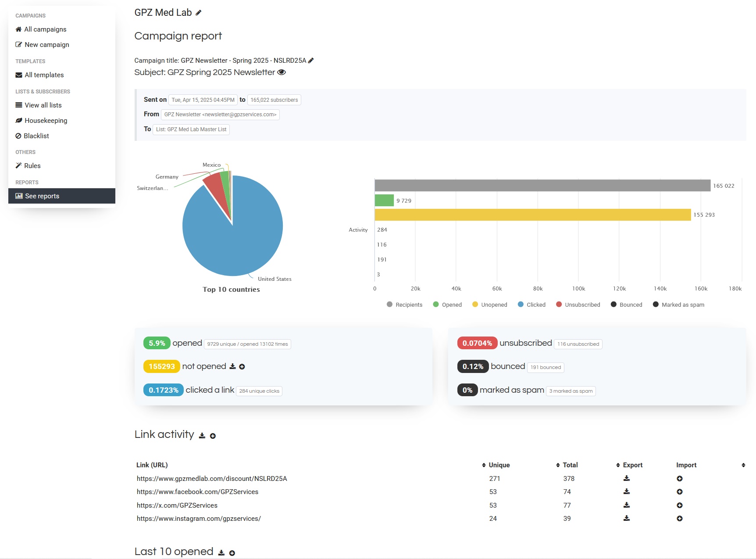Click the pencil icon beside GPZ Med Lab

tap(199, 13)
